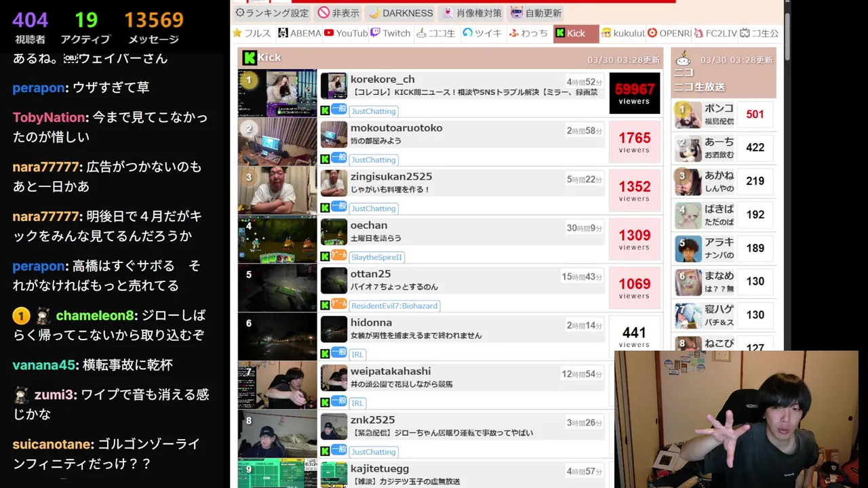Open アラキ entry in ニコ生放送 ranking
Image resolution: width=868 pixels, height=488 pixels.
pos(724,248)
